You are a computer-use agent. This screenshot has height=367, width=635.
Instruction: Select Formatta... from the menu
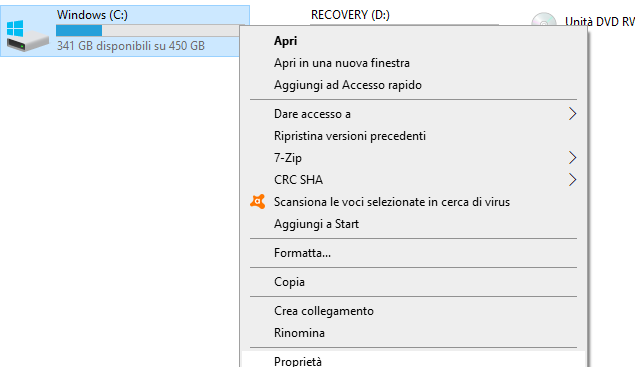413,253
